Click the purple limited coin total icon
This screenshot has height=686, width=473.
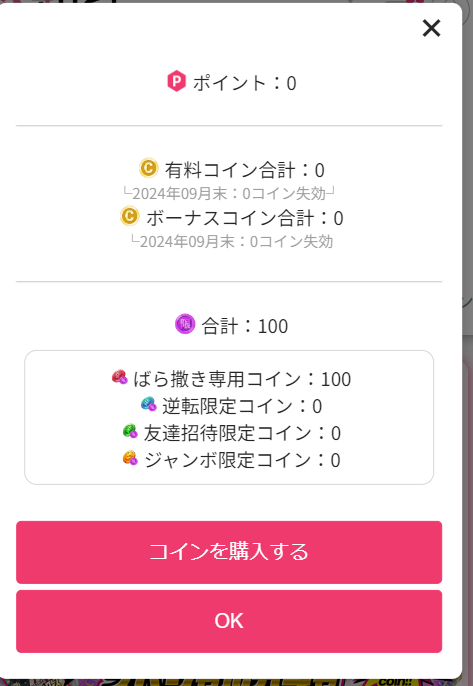[185, 324]
